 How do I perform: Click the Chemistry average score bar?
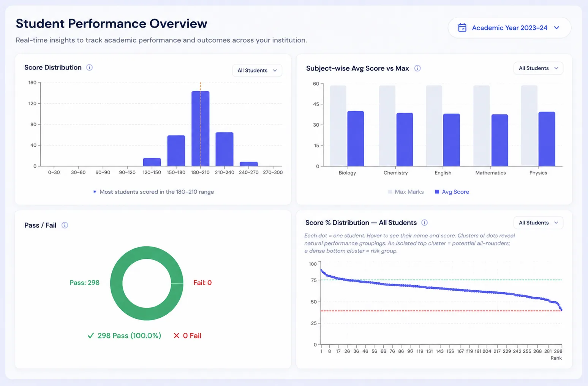(405, 139)
